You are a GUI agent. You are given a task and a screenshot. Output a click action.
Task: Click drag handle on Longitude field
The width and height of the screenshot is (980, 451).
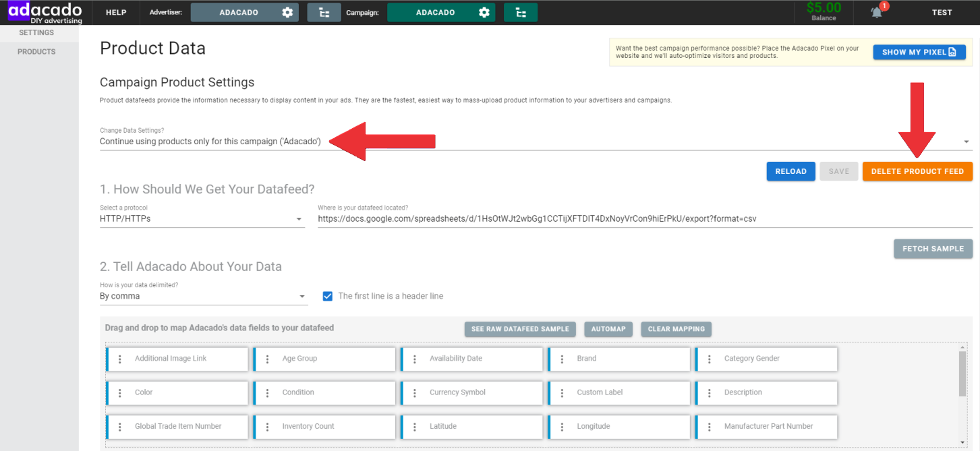tap(562, 426)
